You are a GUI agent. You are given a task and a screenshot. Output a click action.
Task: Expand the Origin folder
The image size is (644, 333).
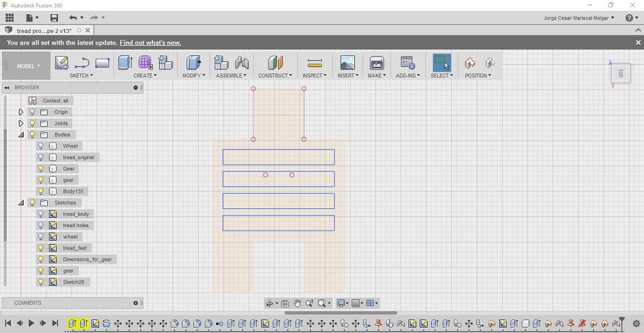coord(21,112)
